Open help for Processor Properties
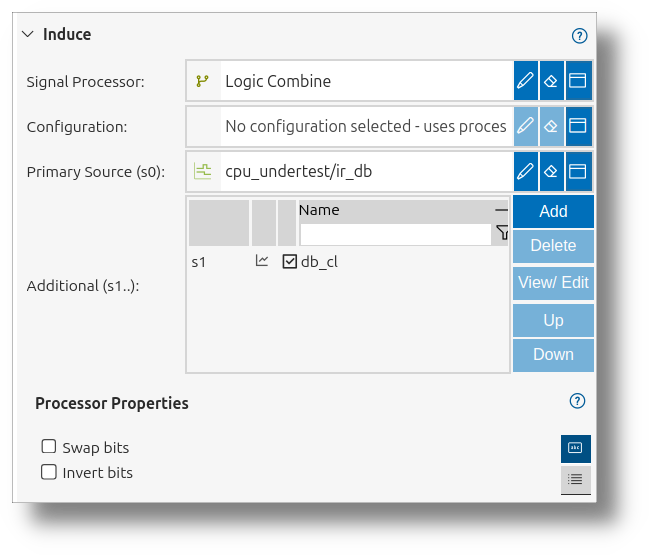Screen dimensions: 649x555 coord(577,401)
